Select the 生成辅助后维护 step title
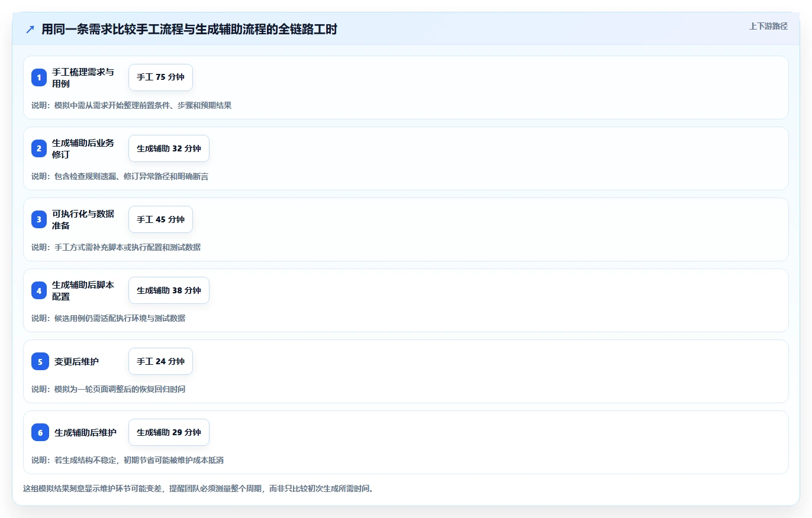The image size is (812, 518). click(85, 432)
